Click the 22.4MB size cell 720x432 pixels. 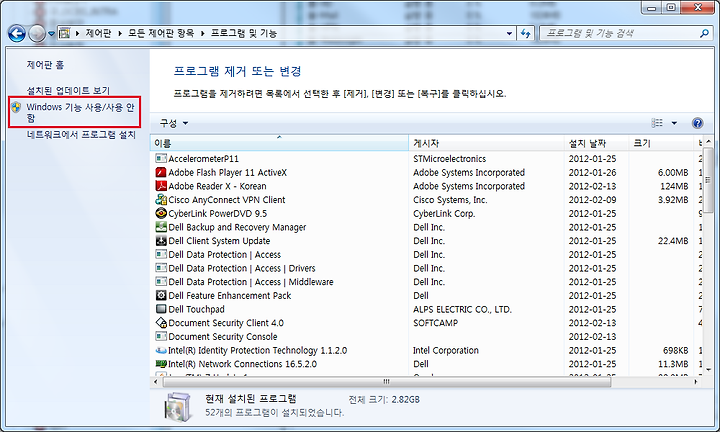tap(673, 241)
